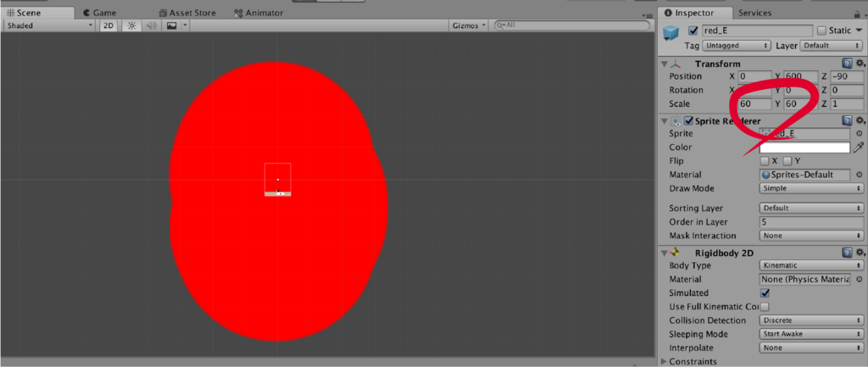Open Interpolate dropdown
868x367 pixels.
pyautogui.click(x=811, y=348)
